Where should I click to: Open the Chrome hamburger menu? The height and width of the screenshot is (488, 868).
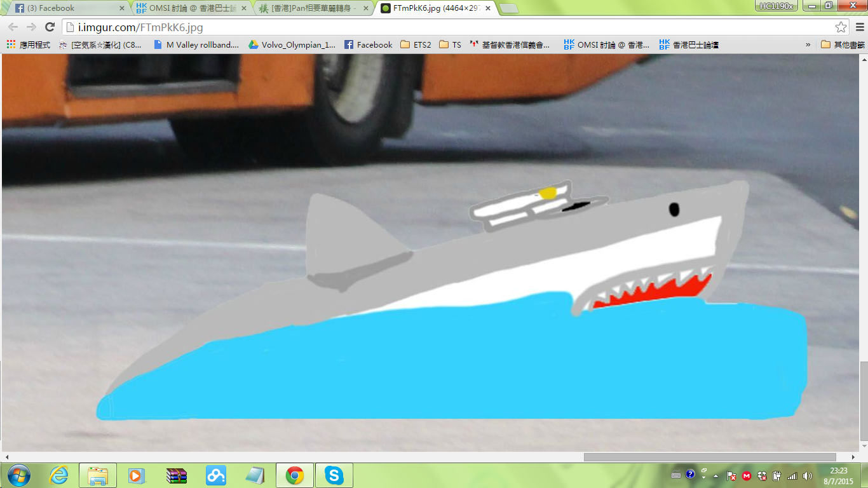click(859, 27)
